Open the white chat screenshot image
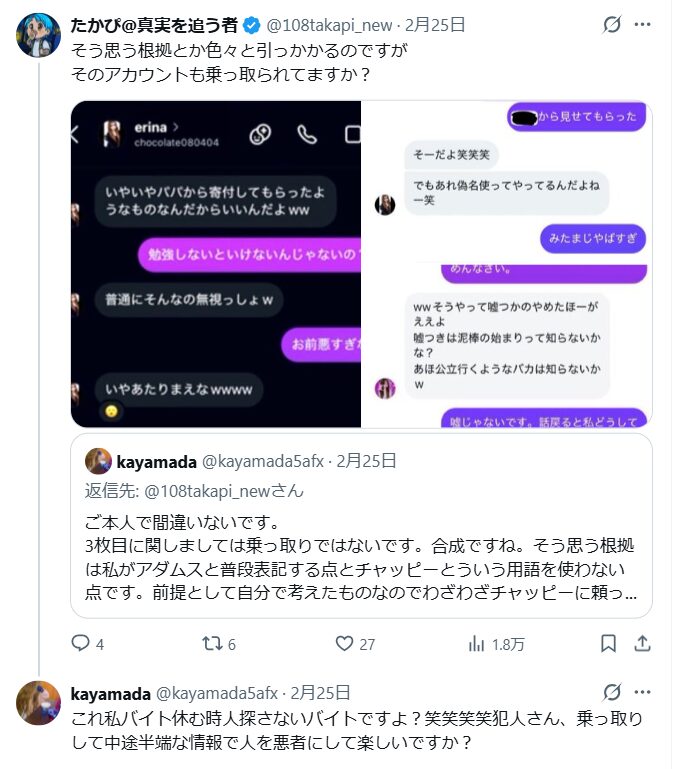The image size is (675, 769). coord(507,264)
